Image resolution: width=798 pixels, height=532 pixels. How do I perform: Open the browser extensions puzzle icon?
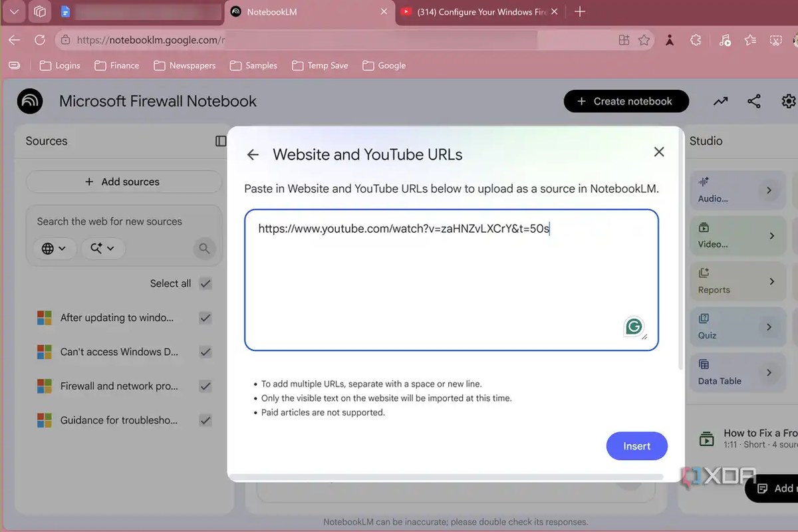coord(696,40)
